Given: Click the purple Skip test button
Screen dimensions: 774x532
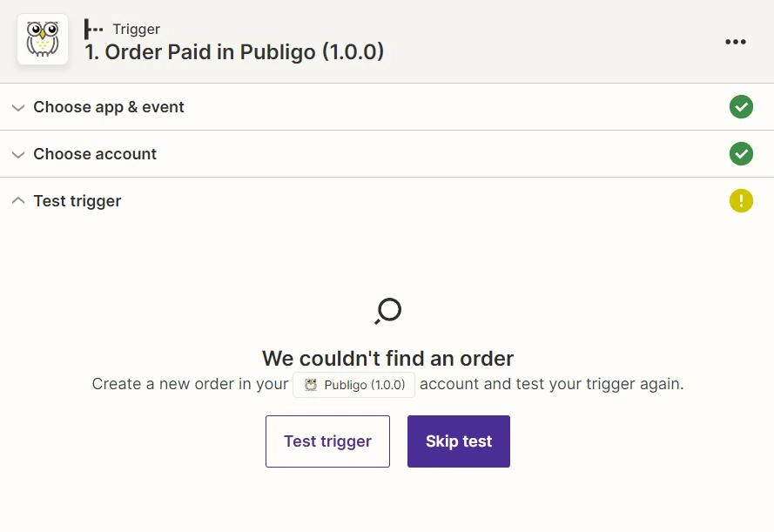Looking at the screenshot, I should coord(459,441).
